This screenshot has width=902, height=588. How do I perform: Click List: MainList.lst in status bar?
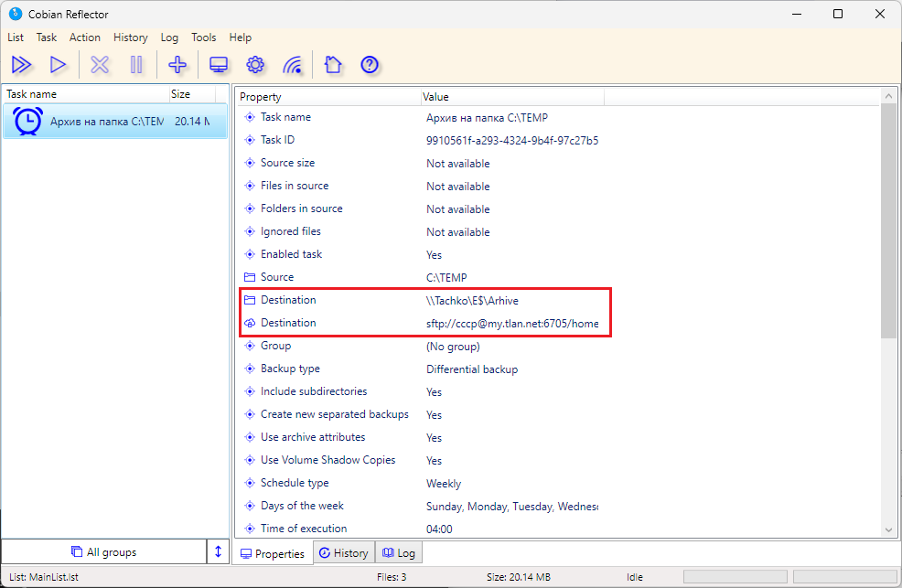tap(44, 576)
